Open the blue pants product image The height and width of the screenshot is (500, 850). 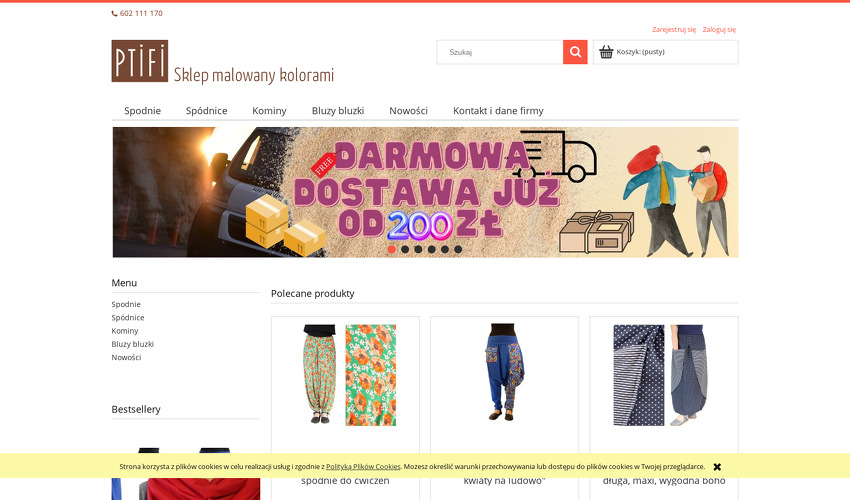(x=505, y=373)
